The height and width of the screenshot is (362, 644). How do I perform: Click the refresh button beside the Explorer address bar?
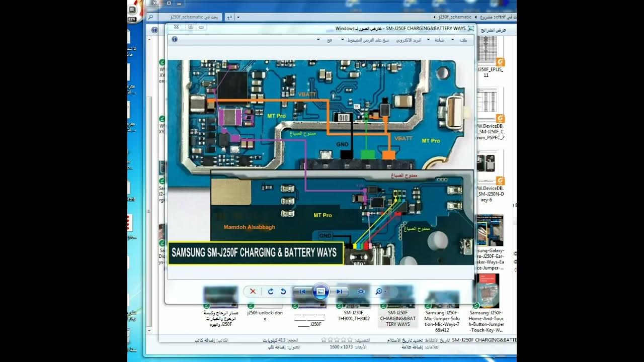[x=230, y=17]
